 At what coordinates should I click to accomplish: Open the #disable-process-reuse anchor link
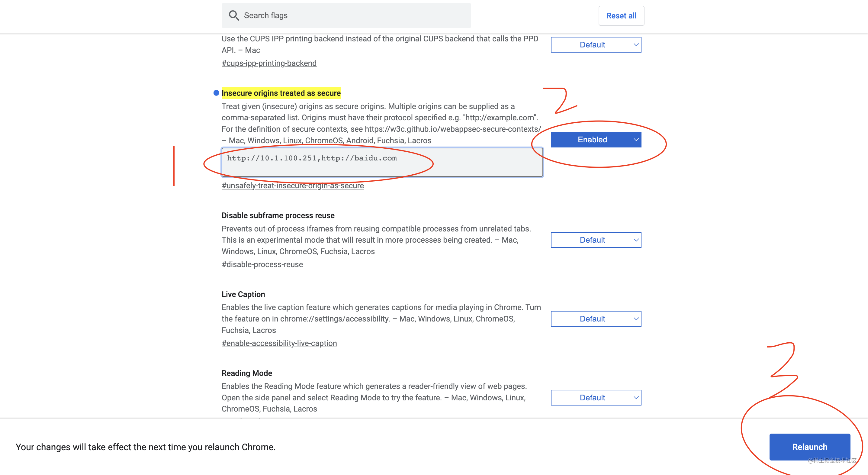[x=262, y=264]
